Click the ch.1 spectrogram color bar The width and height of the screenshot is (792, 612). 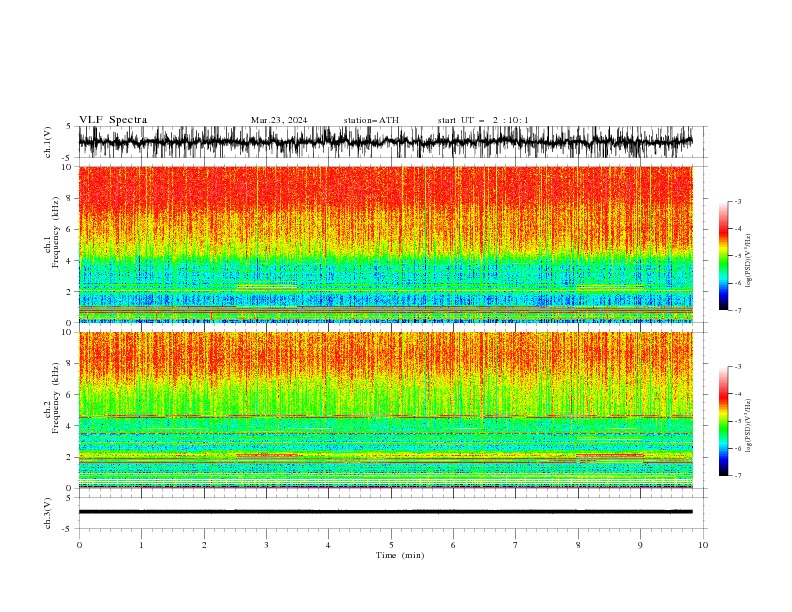pyautogui.click(x=723, y=256)
